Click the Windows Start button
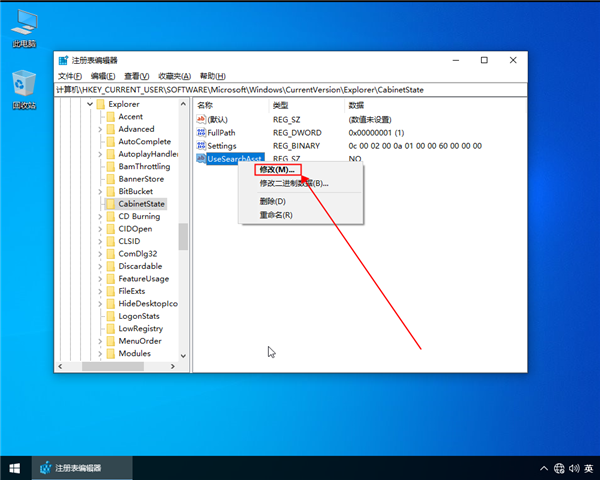Screen dimensions: 600x480 coord(15,468)
